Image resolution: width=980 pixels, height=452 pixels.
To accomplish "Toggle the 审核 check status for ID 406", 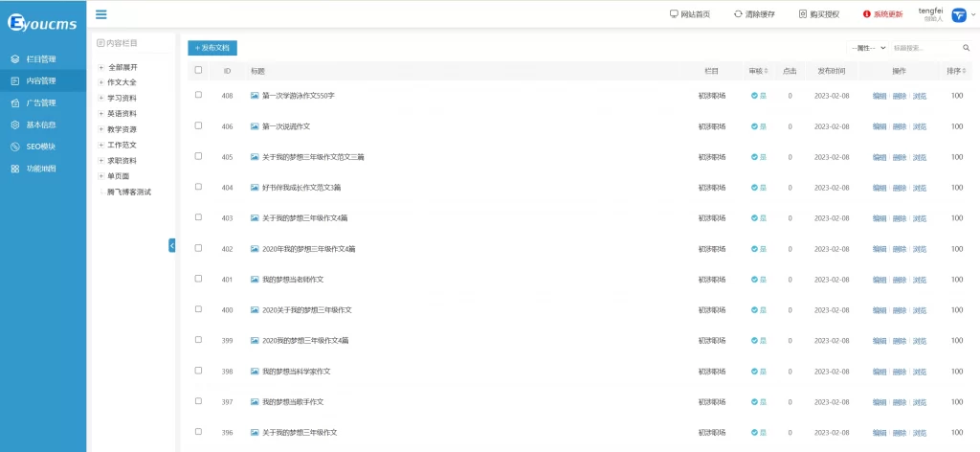I will [x=755, y=126].
